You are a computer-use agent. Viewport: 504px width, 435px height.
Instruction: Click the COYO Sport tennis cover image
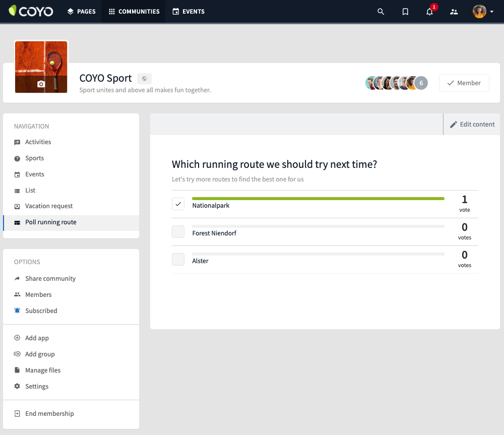(x=41, y=67)
